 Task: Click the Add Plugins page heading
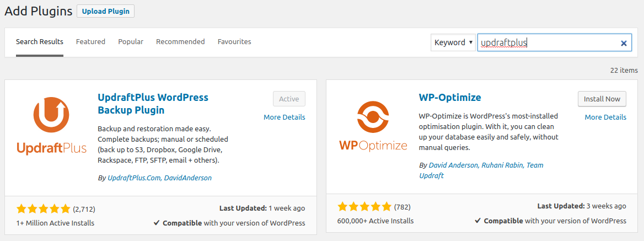39,11
